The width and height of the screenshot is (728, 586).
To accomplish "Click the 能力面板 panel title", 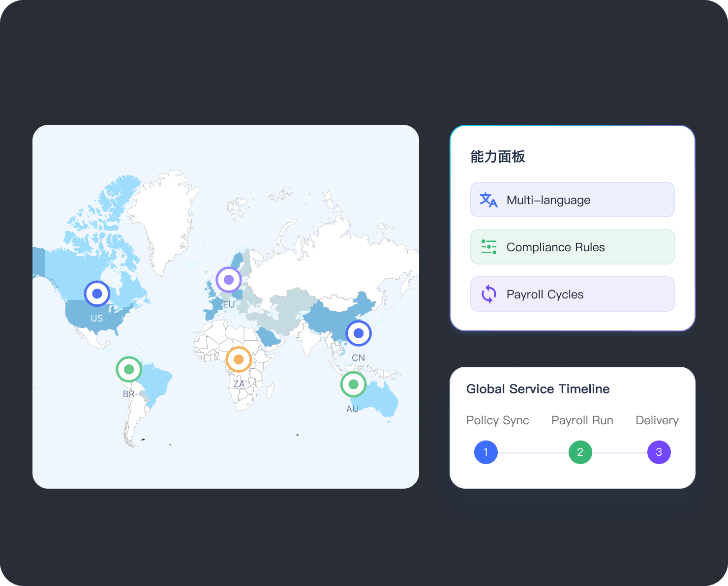I will point(498,157).
